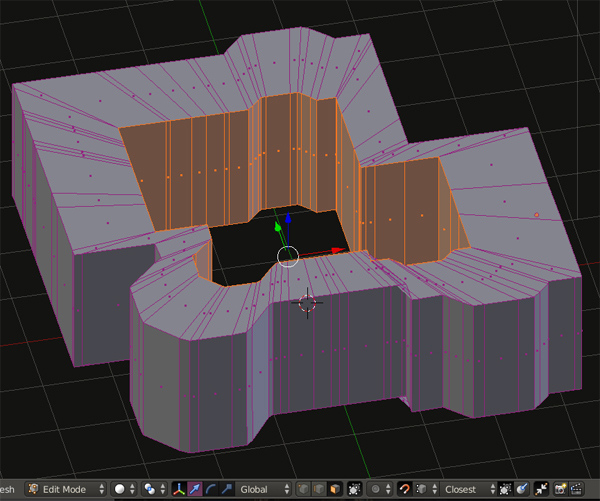This screenshot has height=501, width=600.
Task: Open the Mesh menu in the header
Action: click(8, 490)
